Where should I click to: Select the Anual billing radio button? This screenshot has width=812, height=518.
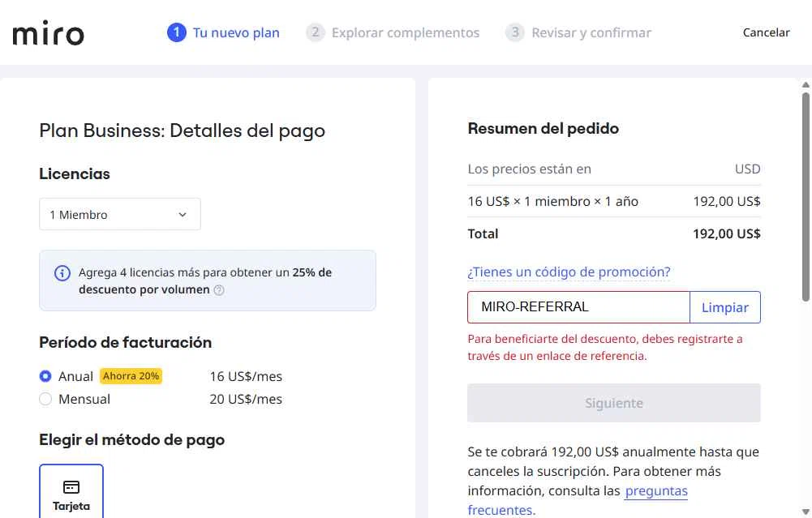[x=45, y=376]
